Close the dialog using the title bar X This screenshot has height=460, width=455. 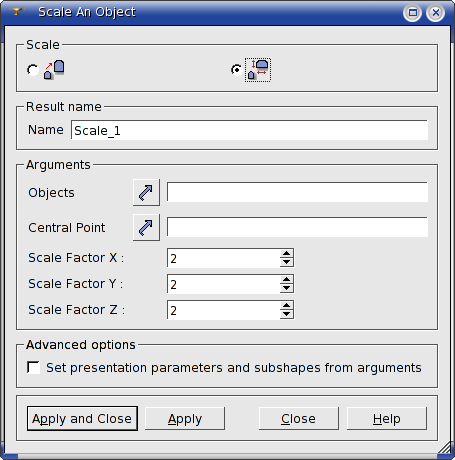tap(435, 13)
